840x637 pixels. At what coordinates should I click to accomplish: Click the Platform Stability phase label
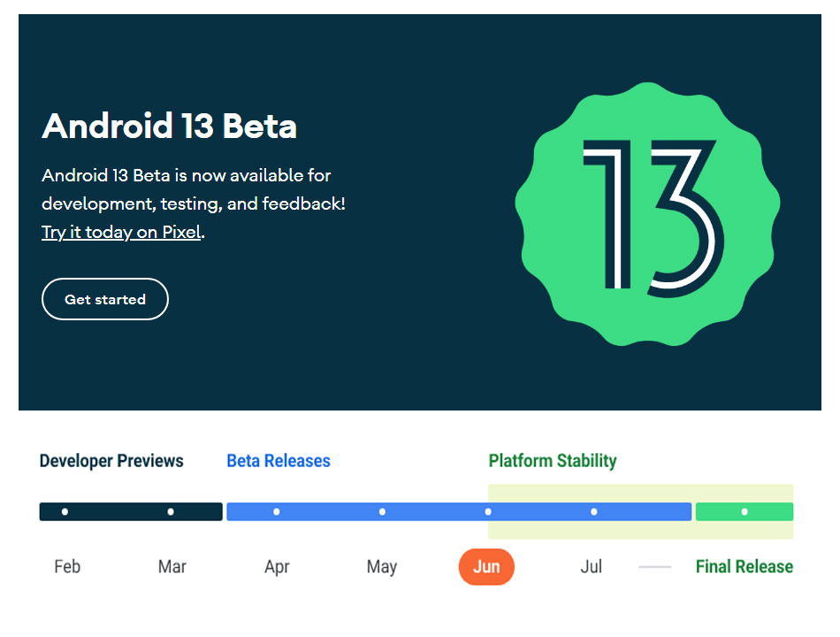click(553, 461)
